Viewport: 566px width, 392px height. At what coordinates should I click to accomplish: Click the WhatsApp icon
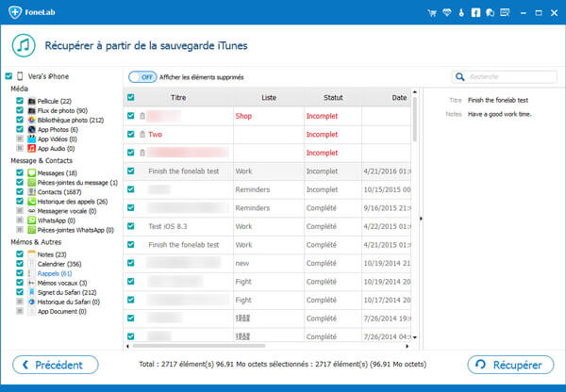(x=32, y=220)
